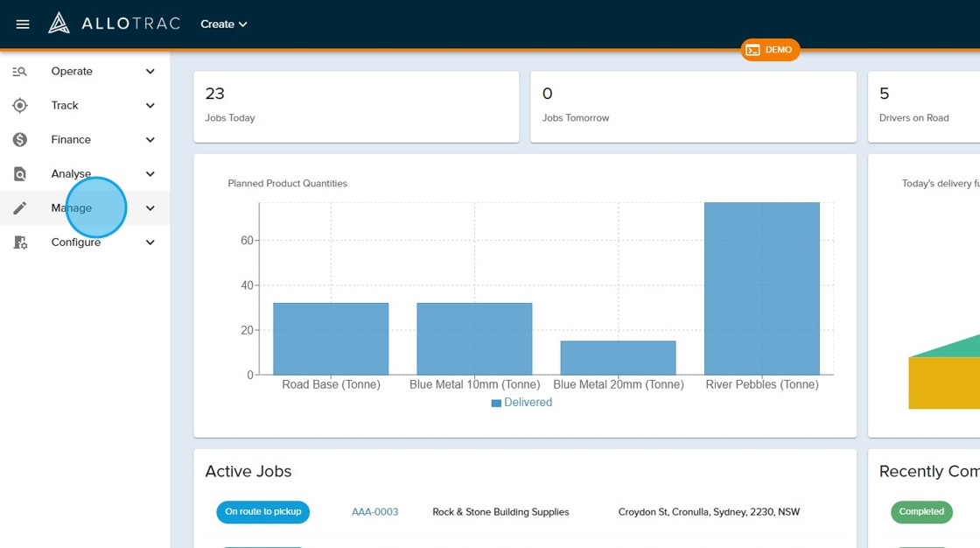Toggle the Delivered legend series

pyautogui.click(x=521, y=403)
